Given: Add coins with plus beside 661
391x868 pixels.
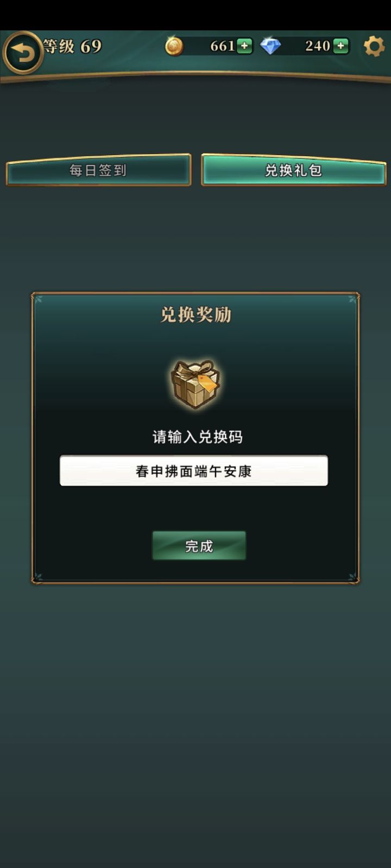Looking at the screenshot, I should point(244,46).
